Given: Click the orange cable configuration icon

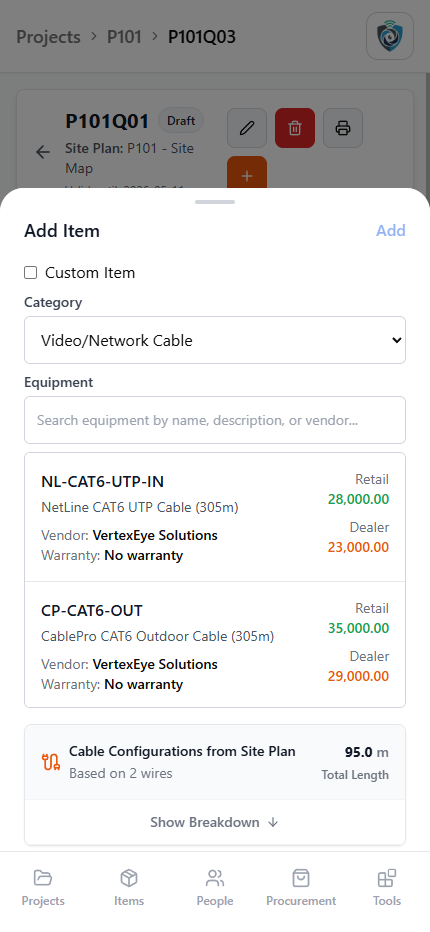Looking at the screenshot, I should (51, 761).
